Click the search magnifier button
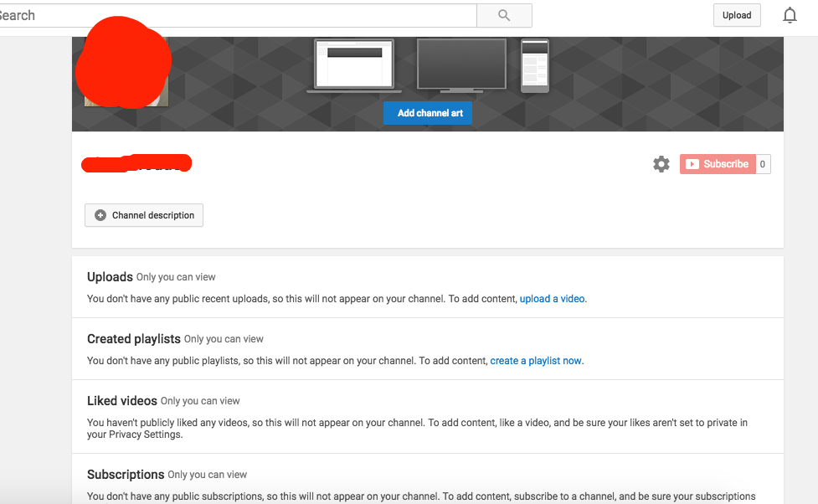Viewport: 818px width, 504px height. [504, 15]
